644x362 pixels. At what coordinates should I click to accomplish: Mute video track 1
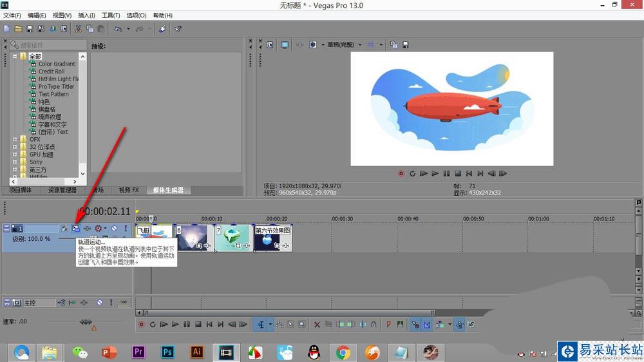tap(114, 228)
